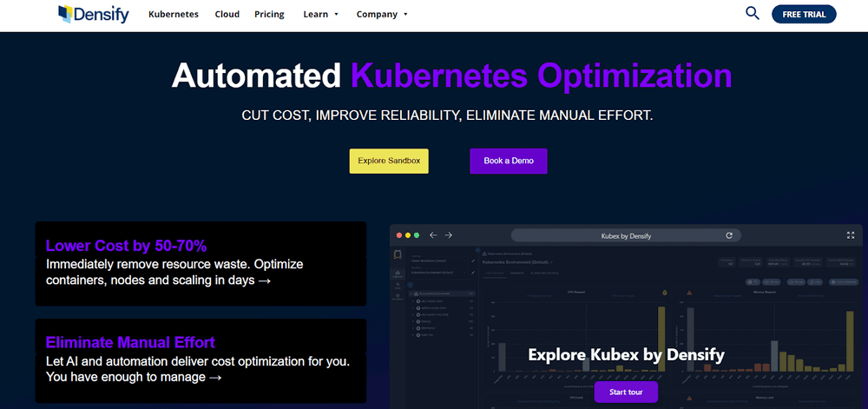868x409 pixels.
Task: Expand the Learn dropdown menu
Action: [x=321, y=15]
